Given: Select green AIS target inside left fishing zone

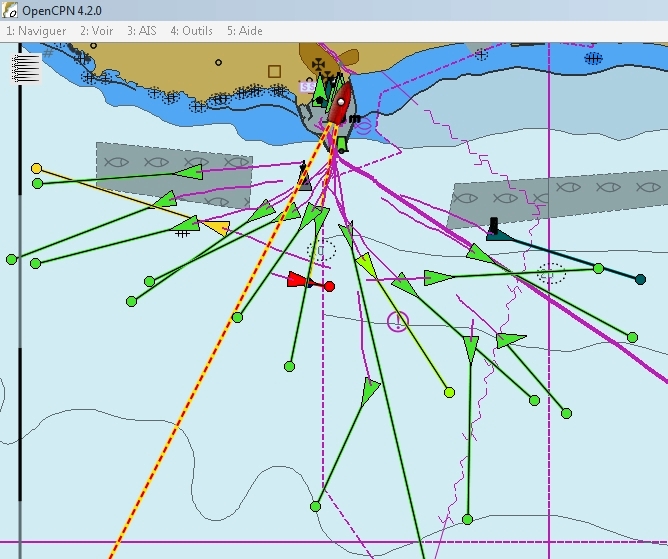Looking at the screenshot, I should click(189, 172).
